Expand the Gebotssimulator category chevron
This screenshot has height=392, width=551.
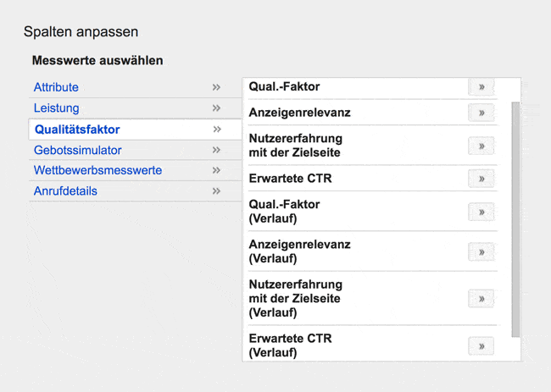pos(216,150)
